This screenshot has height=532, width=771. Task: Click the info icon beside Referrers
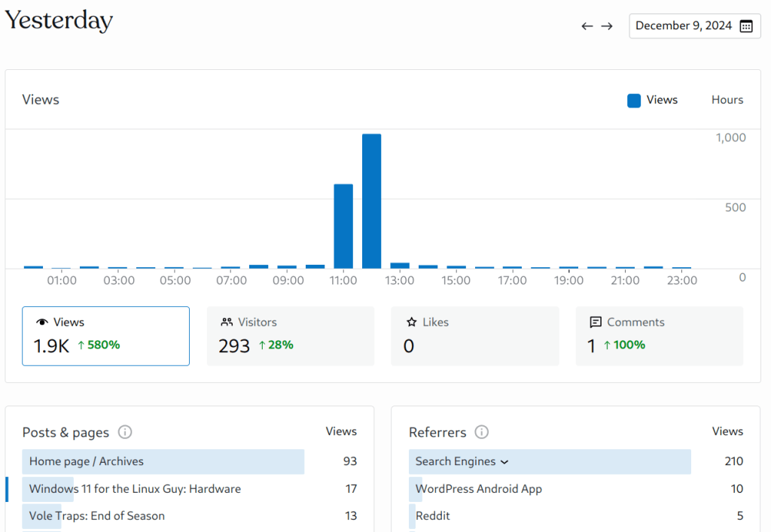pyautogui.click(x=482, y=432)
